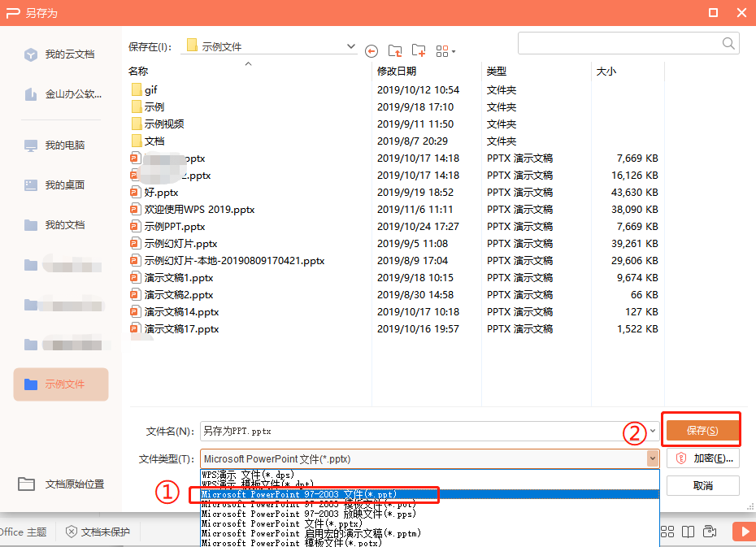Open the 金山办公软... sidebar location
The height and width of the screenshot is (547, 756).
pos(63,94)
